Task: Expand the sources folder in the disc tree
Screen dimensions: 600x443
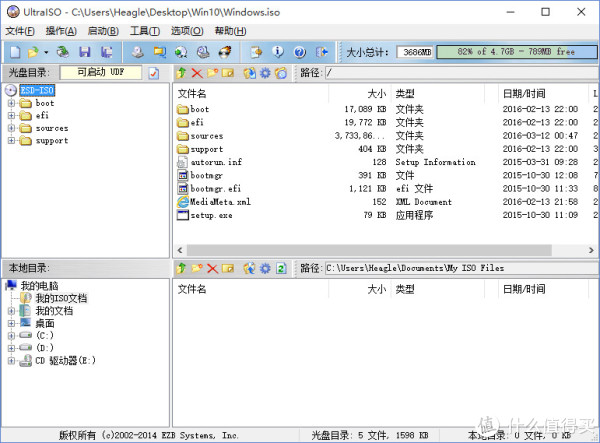Action: tap(11, 128)
